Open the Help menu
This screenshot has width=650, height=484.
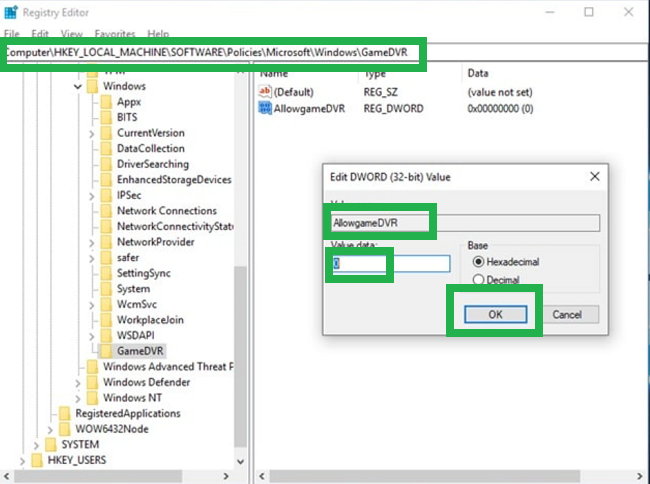[x=158, y=34]
